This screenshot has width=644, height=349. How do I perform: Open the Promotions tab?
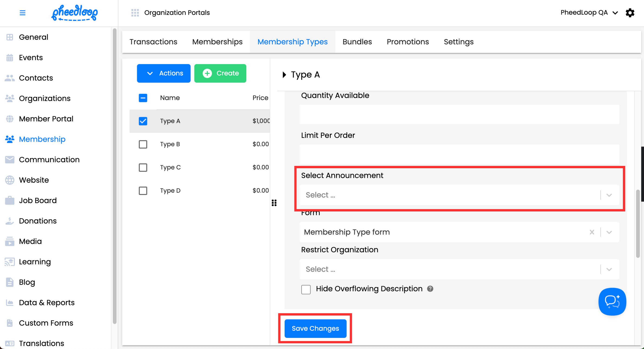tap(407, 42)
